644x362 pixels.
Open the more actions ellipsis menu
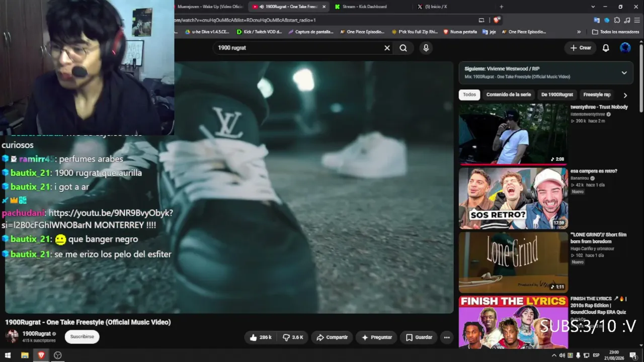click(447, 337)
